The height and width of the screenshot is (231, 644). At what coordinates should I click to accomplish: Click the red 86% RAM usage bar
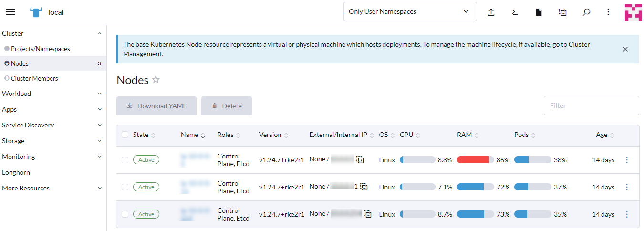click(475, 160)
